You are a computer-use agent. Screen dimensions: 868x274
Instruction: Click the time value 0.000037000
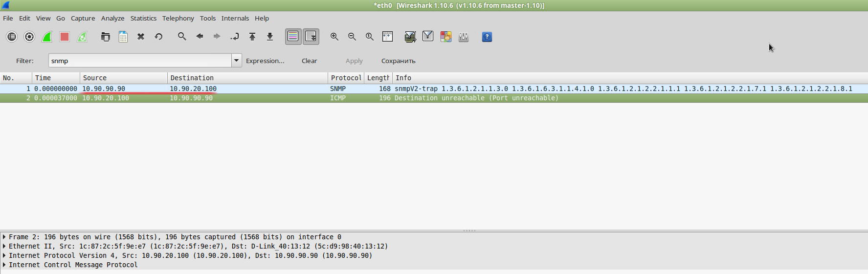click(56, 98)
